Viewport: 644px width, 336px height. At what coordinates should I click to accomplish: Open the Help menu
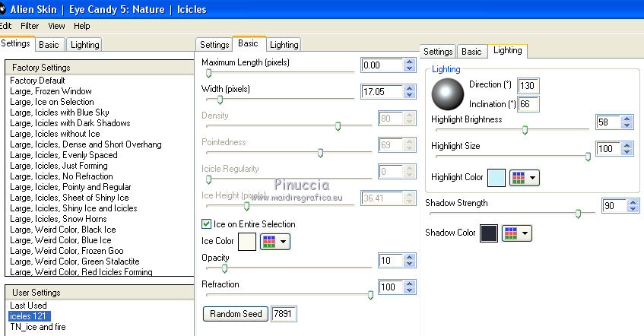click(x=81, y=26)
